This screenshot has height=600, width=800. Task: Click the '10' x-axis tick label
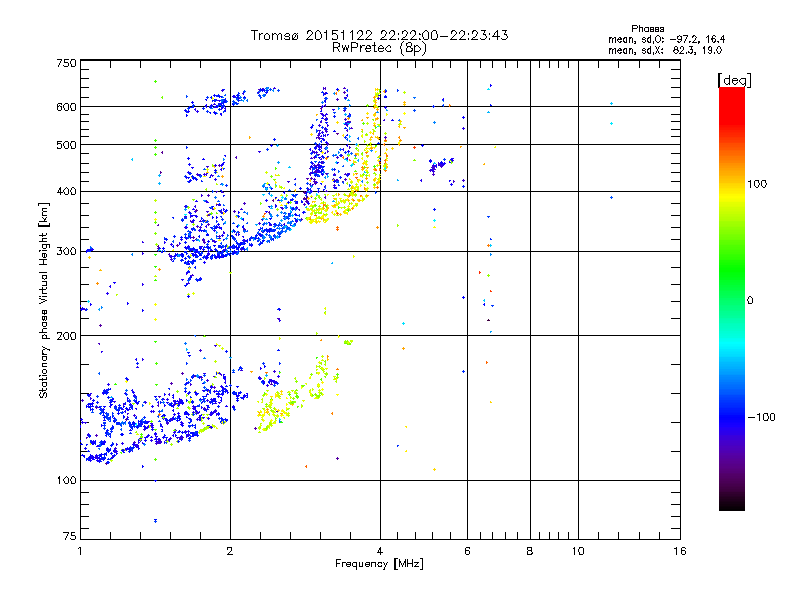578,551
